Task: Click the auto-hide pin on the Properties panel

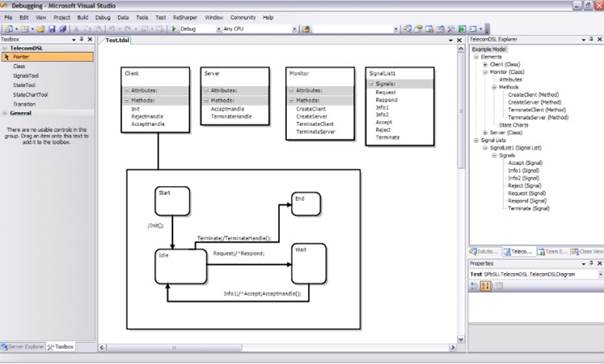Action: click(591, 263)
